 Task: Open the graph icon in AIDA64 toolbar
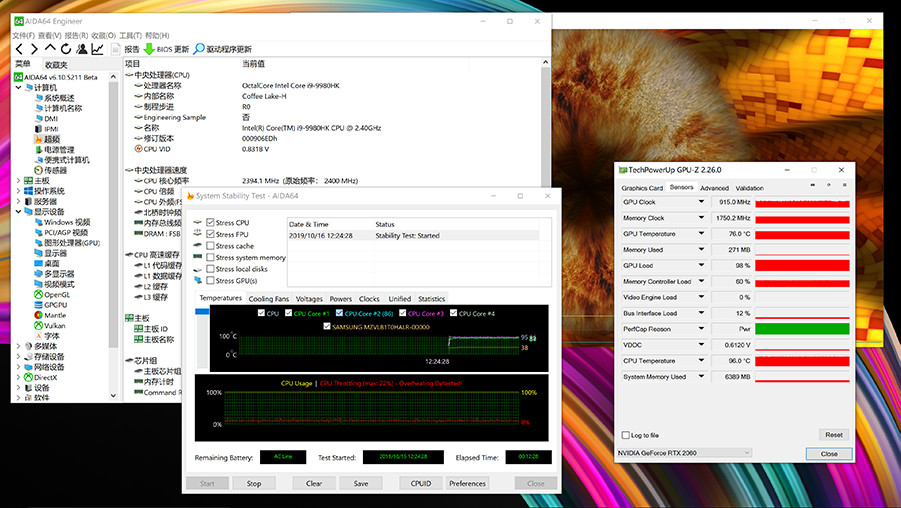pyautogui.click(x=98, y=49)
